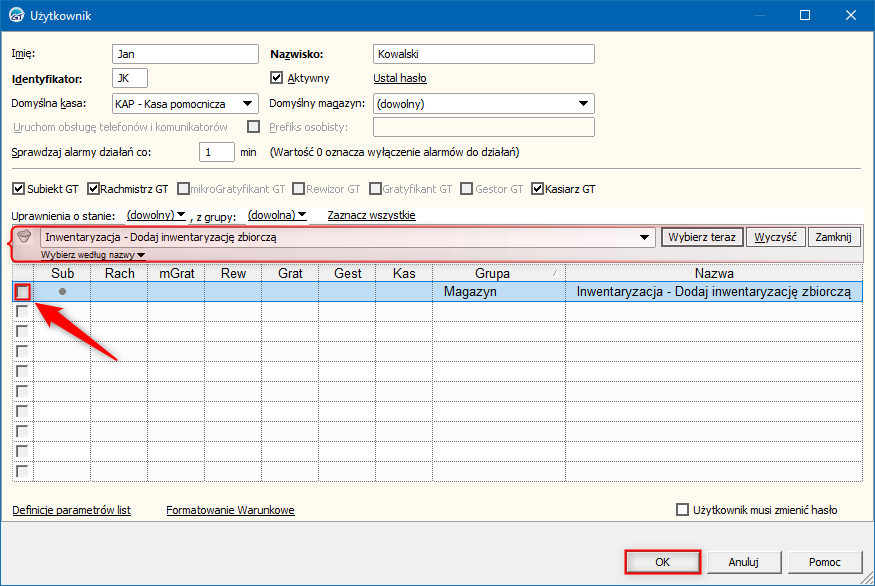Enable Użytkownik musi zmienić hasło checkbox
Screen dimensions: 875x586
[682, 510]
